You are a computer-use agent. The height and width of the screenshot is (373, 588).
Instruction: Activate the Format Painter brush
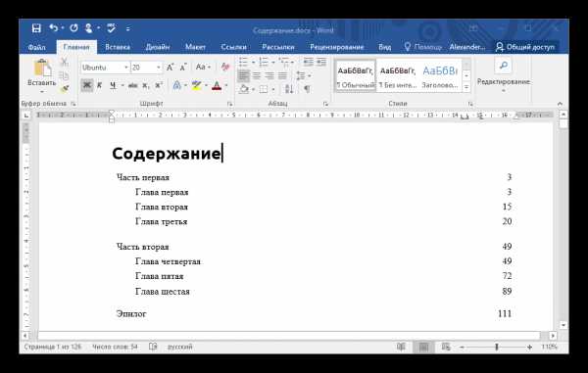[65, 89]
